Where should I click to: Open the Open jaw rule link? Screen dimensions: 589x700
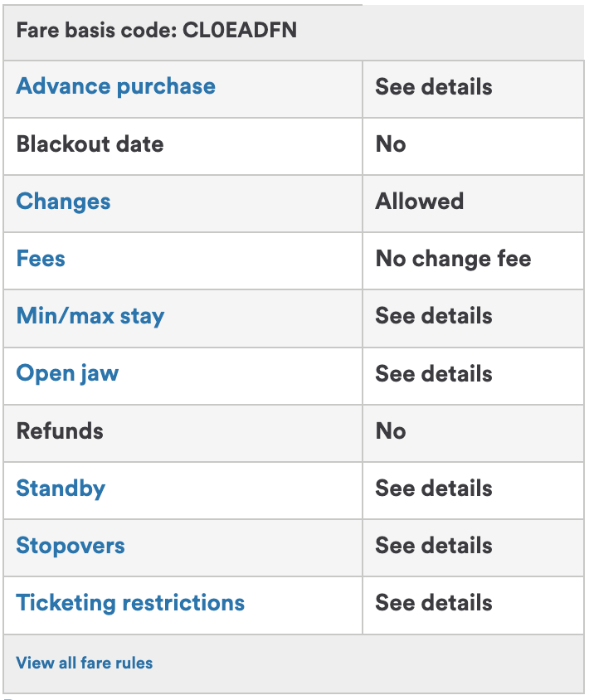tap(67, 373)
